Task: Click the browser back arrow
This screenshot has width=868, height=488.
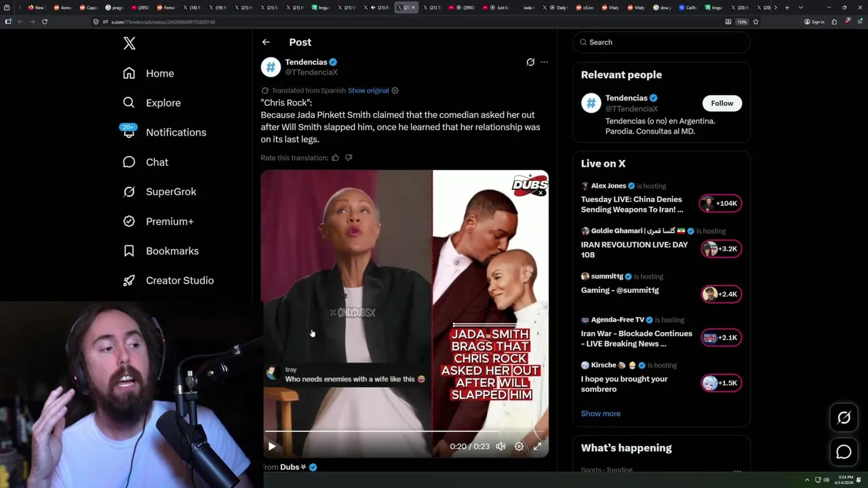Action: pos(20,22)
